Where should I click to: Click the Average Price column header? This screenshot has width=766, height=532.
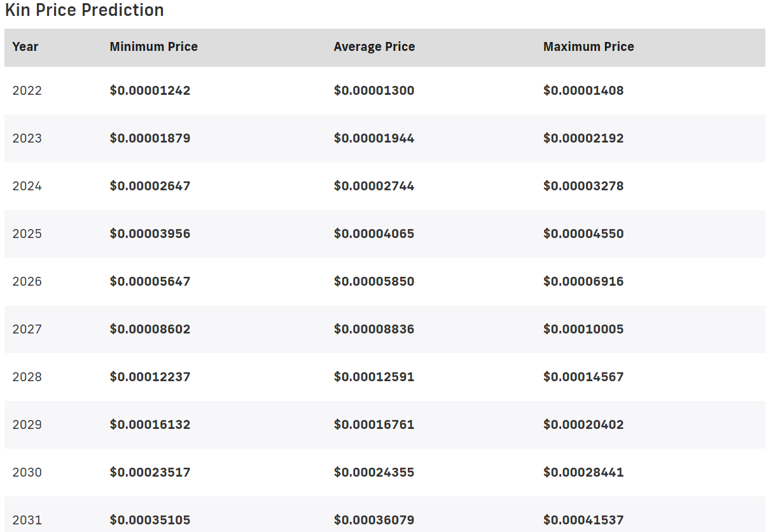tap(374, 47)
